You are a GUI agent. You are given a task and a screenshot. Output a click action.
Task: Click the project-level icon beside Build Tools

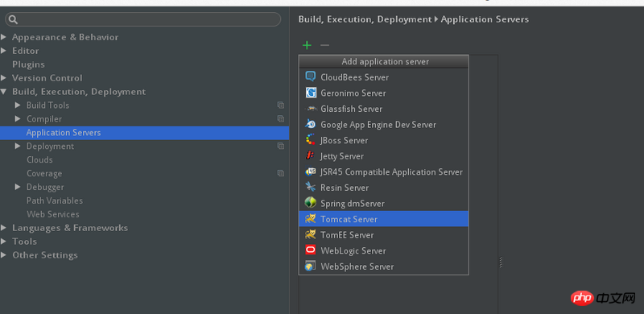tap(280, 105)
